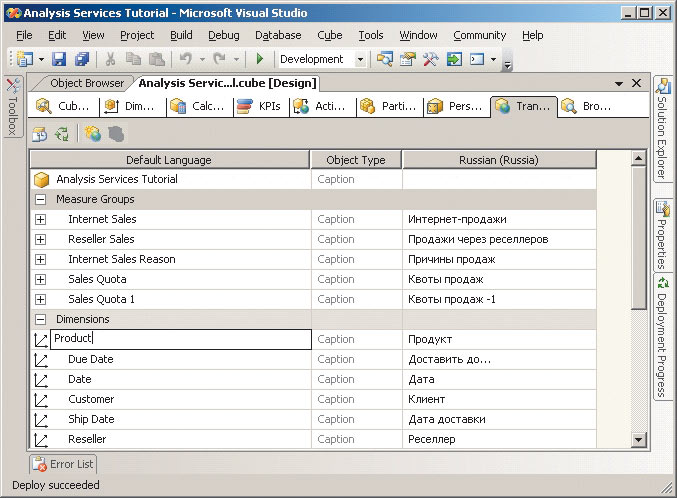
Task: Open the Community menu
Action: 480,35
